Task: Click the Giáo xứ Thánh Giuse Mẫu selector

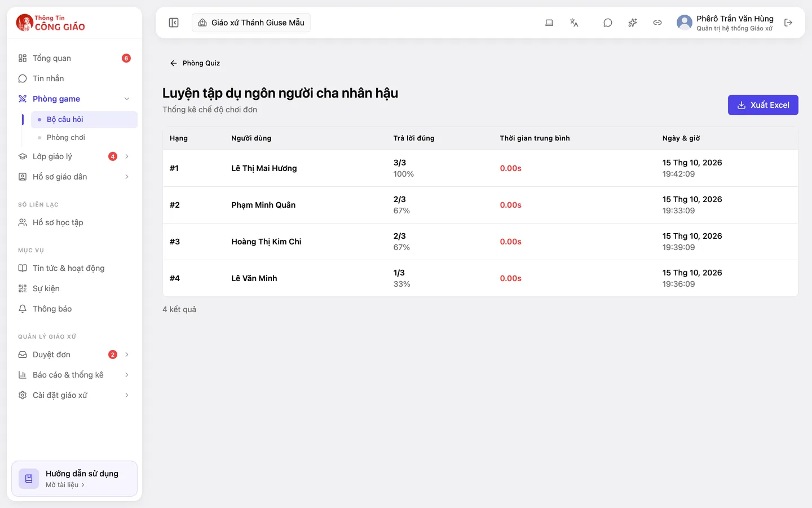Action: point(251,23)
